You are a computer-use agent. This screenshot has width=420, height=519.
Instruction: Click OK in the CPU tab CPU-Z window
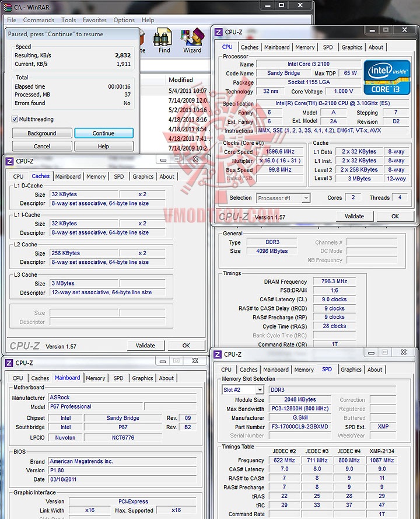(x=395, y=216)
